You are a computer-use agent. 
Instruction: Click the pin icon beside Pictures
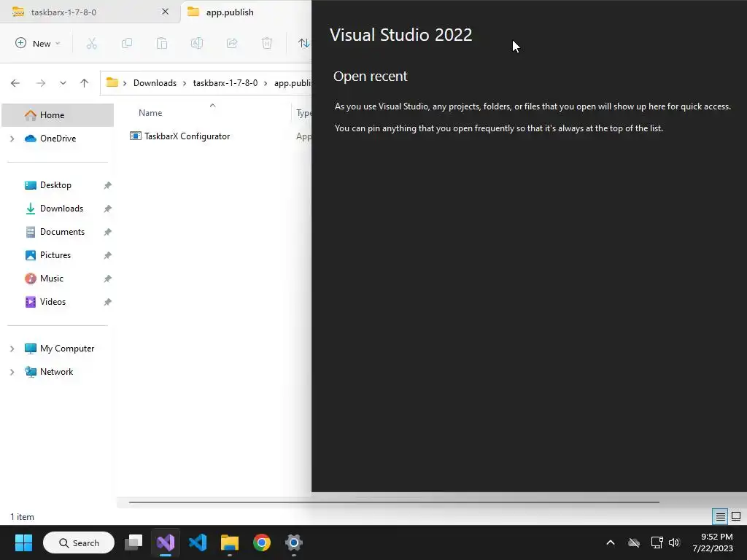point(108,255)
